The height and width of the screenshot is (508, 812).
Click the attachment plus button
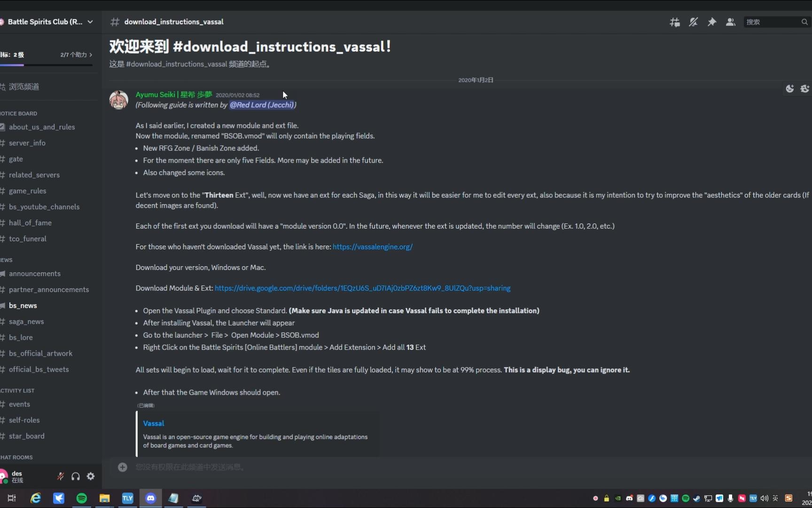click(x=123, y=467)
